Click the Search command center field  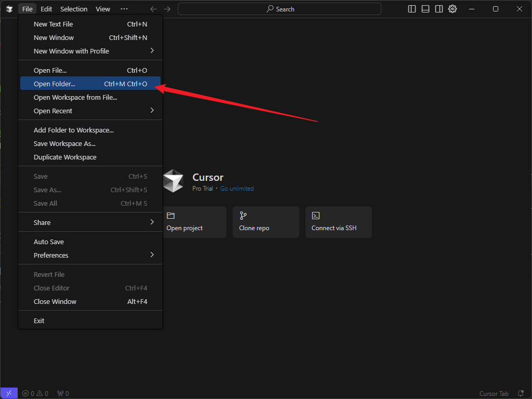tap(279, 9)
